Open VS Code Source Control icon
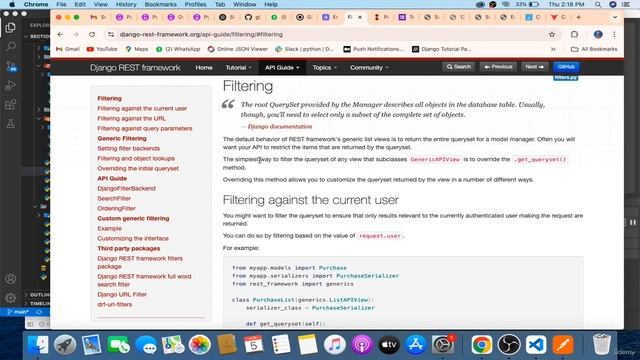Screen dimensions: 640x360 [x=11, y=66]
